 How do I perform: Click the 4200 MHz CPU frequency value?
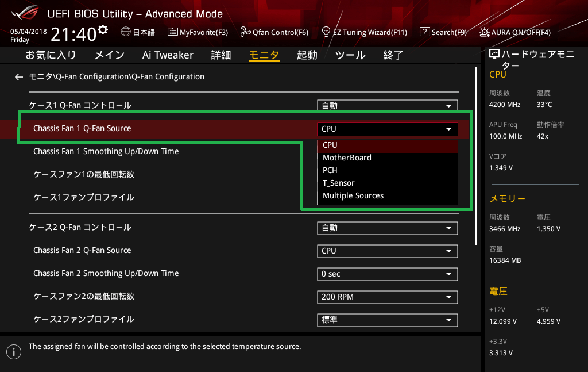[505, 105]
